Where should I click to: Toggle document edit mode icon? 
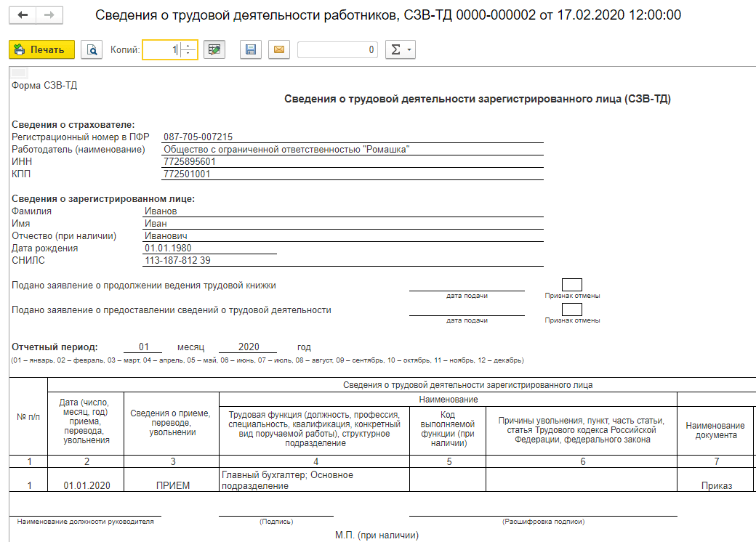[214, 49]
